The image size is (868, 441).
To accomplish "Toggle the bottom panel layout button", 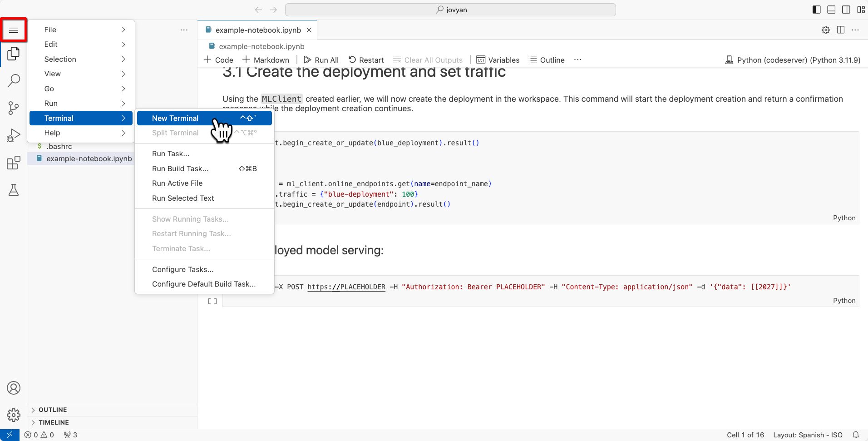I will click(x=831, y=10).
